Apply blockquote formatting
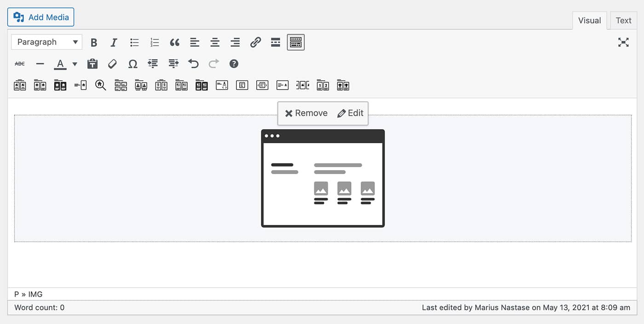644x324 pixels. pyautogui.click(x=174, y=42)
